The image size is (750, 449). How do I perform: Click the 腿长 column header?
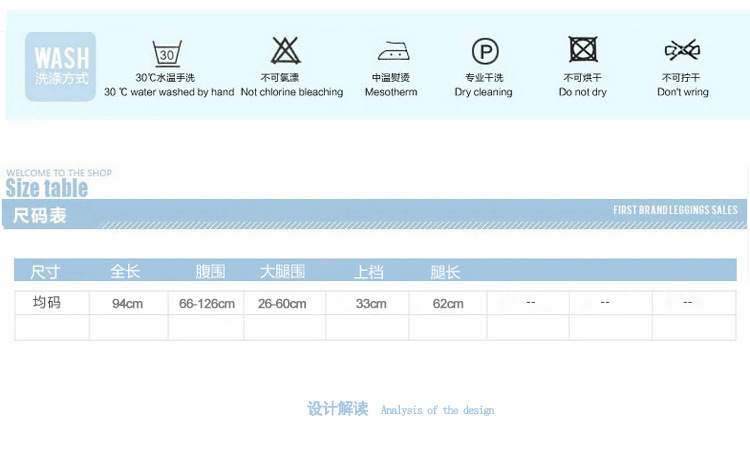pyautogui.click(x=445, y=271)
